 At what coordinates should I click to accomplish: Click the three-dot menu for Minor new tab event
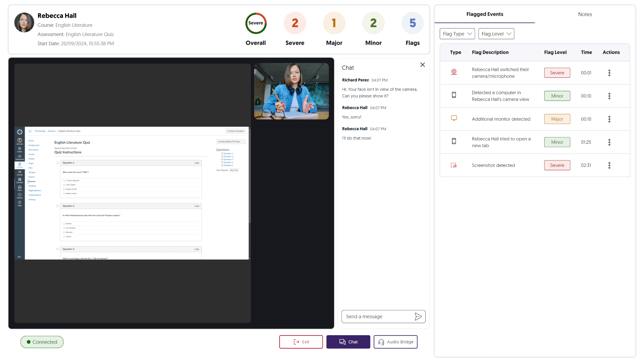tap(609, 142)
